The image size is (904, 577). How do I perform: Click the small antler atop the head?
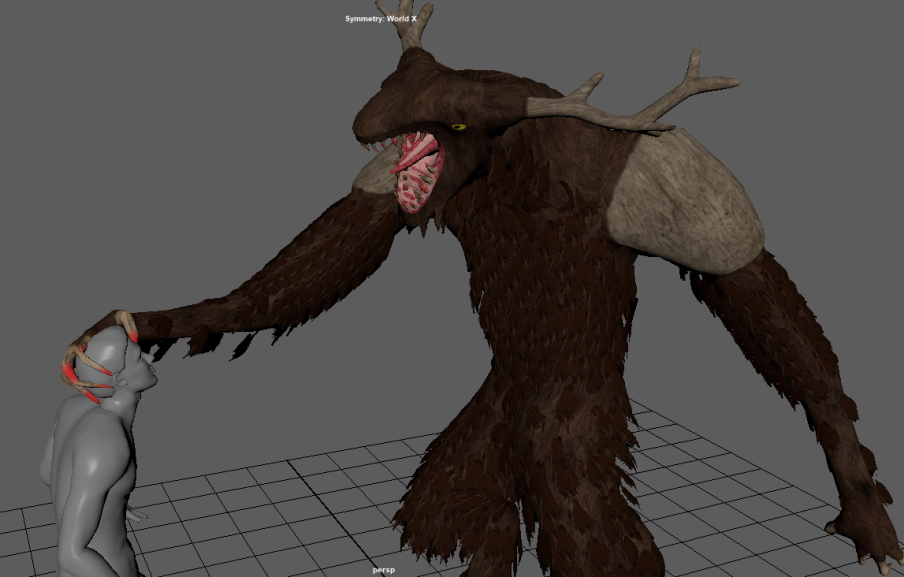coord(413,27)
